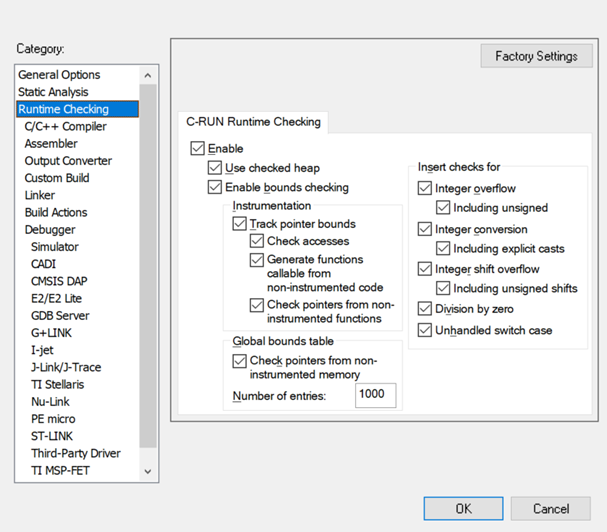Screen dimensions: 607x532
Task: Uncheck Track pointer bounds
Action: point(240,223)
